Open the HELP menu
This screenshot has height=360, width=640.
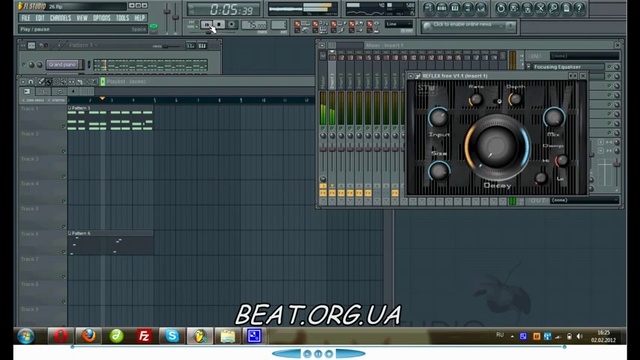click(140, 18)
